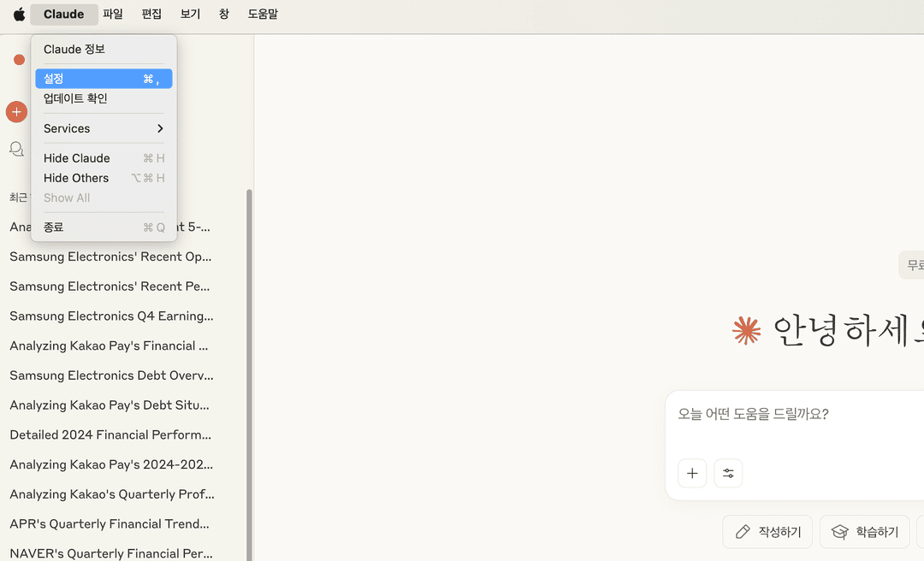The width and height of the screenshot is (924, 561).
Task: Select 업데이트 확인 menu entry
Action: tap(104, 98)
